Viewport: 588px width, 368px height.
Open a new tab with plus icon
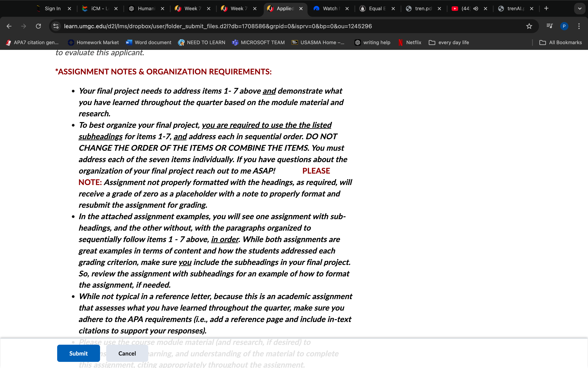click(x=546, y=9)
